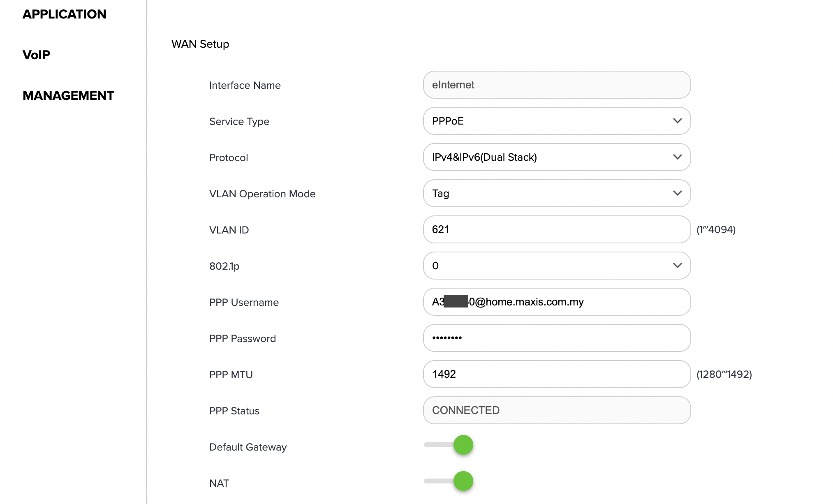Click the VLAN ID input field

556,229
